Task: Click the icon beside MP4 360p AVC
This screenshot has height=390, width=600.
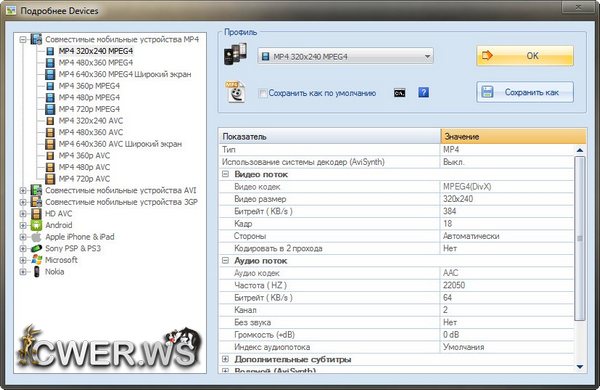Action: pyautogui.click(x=50, y=155)
